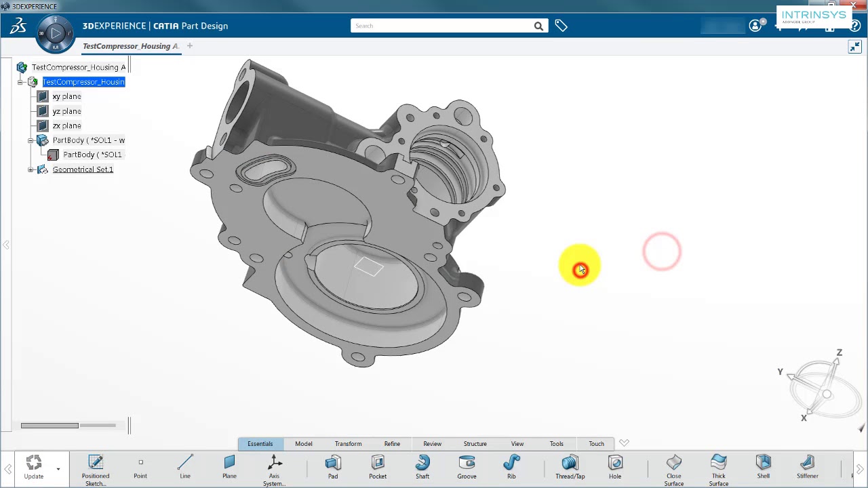Select the Axis System tool
Image resolution: width=868 pixels, height=488 pixels.
(274, 470)
